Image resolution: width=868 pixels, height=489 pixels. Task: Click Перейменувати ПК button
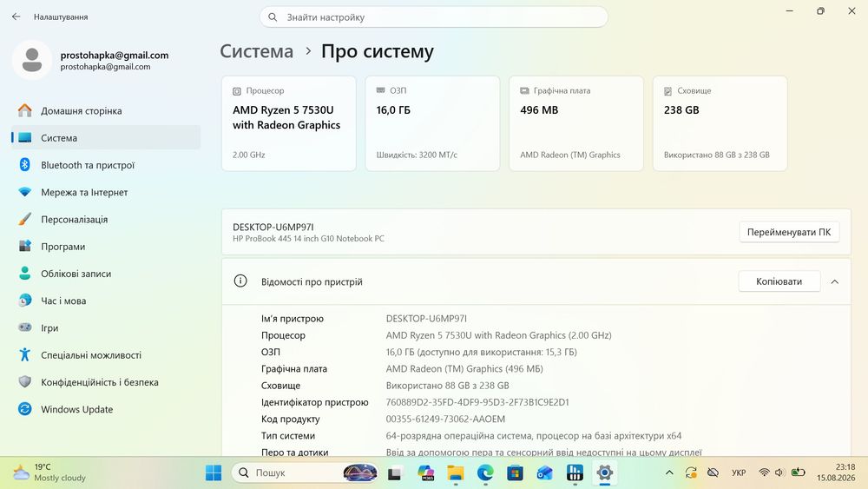(789, 232)
